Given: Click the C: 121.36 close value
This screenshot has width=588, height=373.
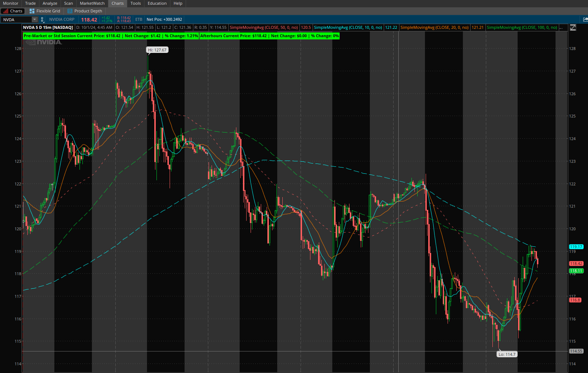Looking at the screenshot, I should click(x=182, y=27).
